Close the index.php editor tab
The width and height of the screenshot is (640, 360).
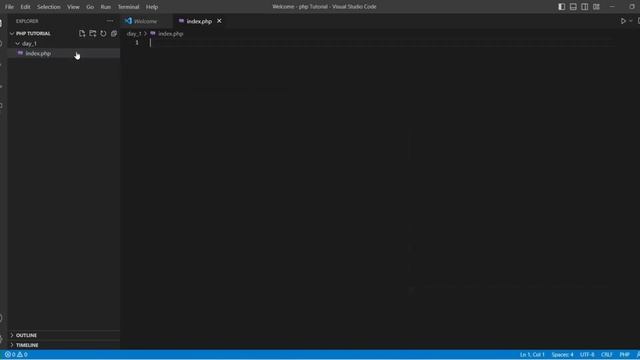tap(219, 21)
